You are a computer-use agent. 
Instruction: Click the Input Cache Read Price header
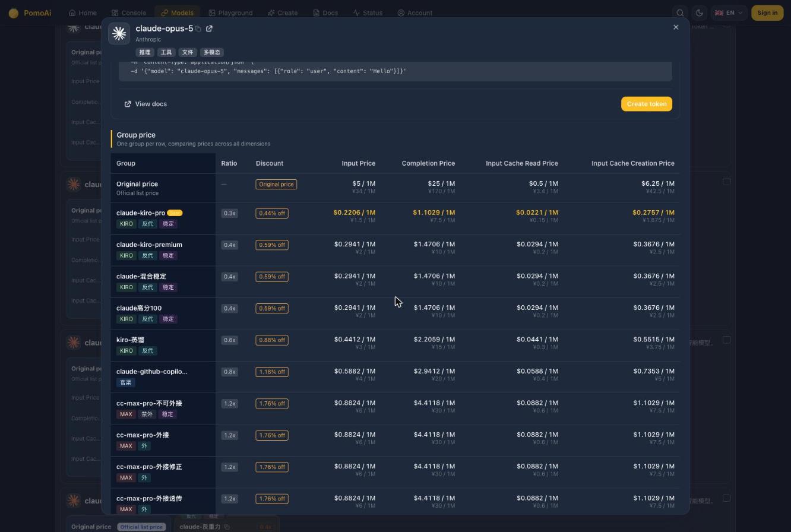(x=521, y=163)
